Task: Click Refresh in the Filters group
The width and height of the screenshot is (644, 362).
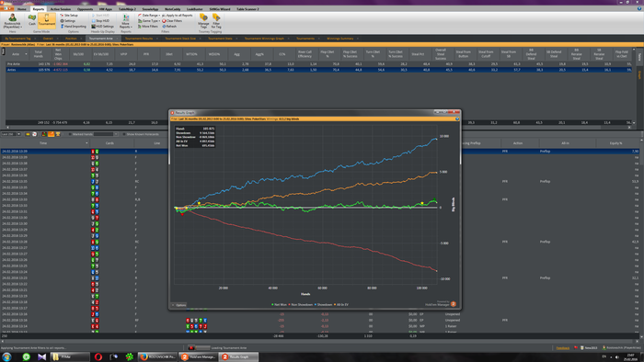Action: [169, 27]
